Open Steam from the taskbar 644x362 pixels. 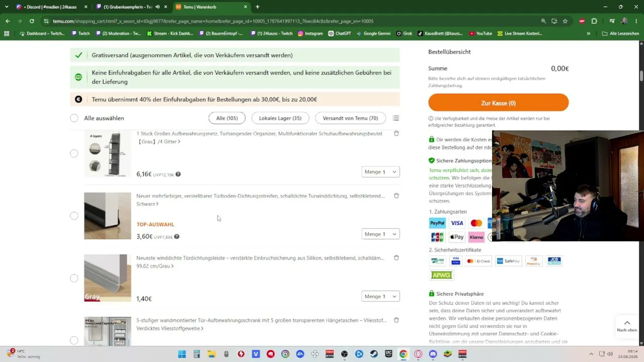click(374, 354)
